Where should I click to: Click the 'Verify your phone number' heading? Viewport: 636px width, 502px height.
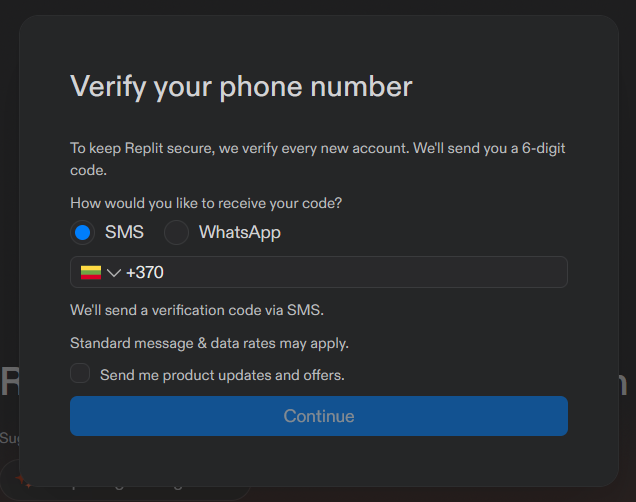click(x=241, y=87)
